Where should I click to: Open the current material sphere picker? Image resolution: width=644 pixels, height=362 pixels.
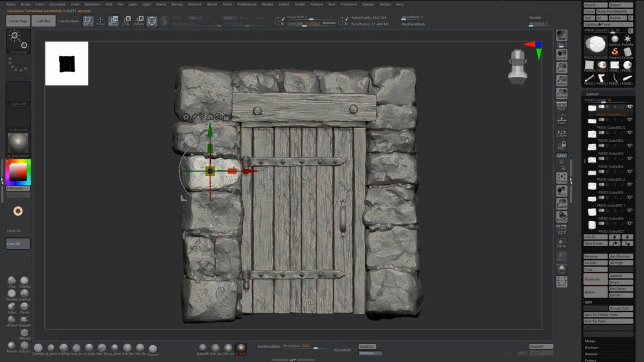[x=18, y=145]
